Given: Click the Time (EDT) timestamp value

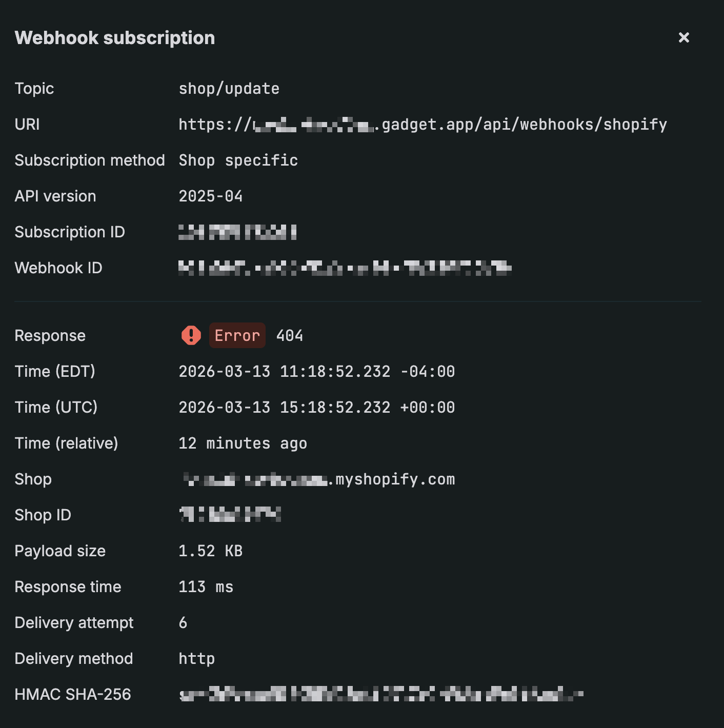Looking at the screenshot, I should coord(316,371).
